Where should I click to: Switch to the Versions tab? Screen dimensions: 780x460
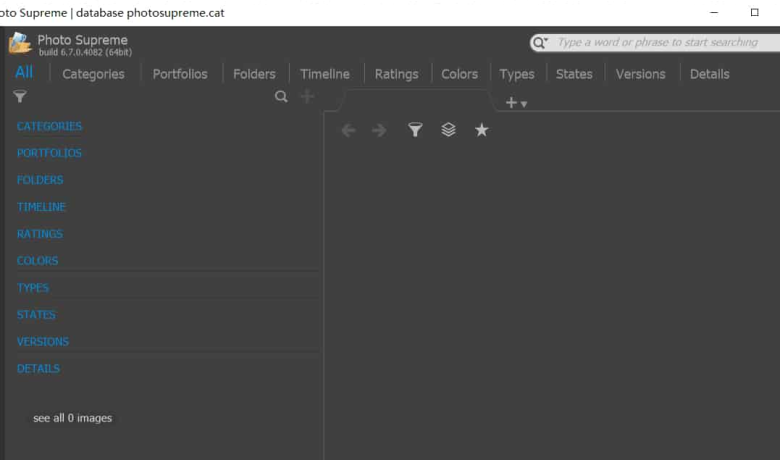pos(641,74)
